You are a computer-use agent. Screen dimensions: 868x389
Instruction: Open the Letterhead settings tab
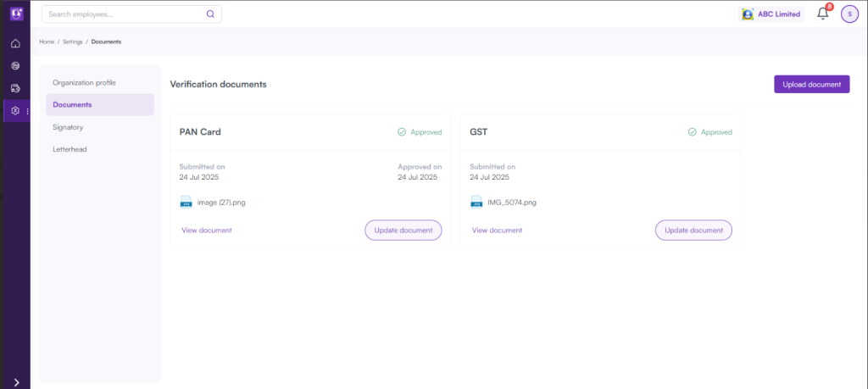tap(100, 149)
